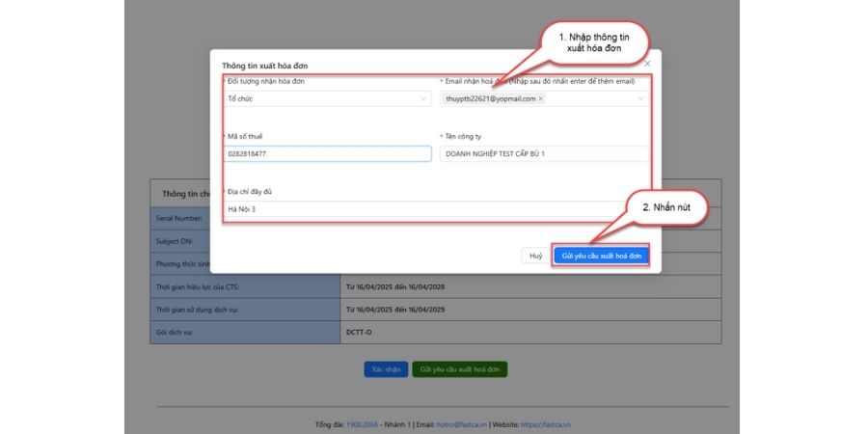Select the Thời gian hiệu lực của CTS row
This screenshot has height=434, width=868.
coord(436,286)
